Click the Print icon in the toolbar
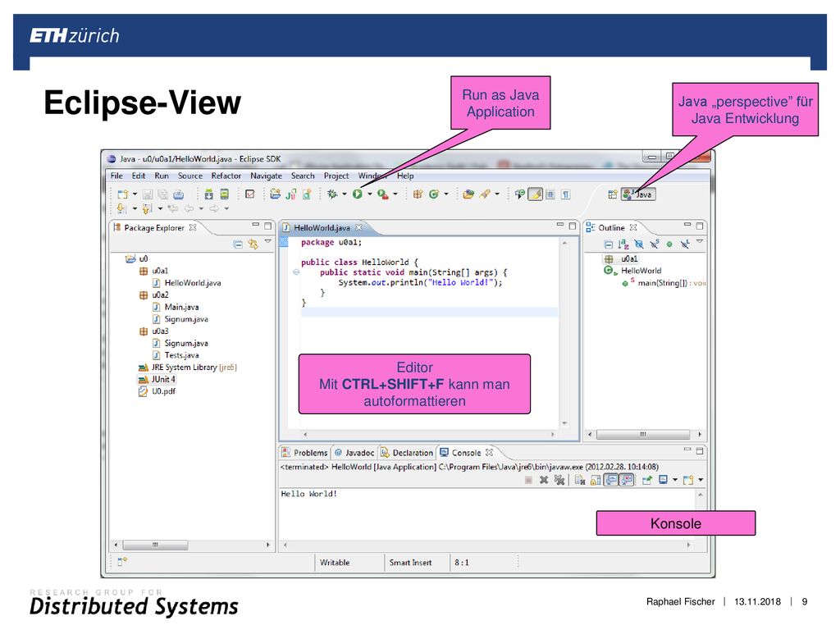Viewport: 840px width, 630px height. pos(178,194)
